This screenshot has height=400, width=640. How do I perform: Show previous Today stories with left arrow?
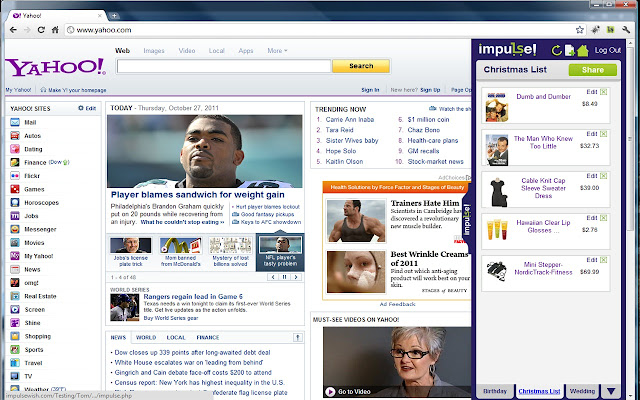273,277
